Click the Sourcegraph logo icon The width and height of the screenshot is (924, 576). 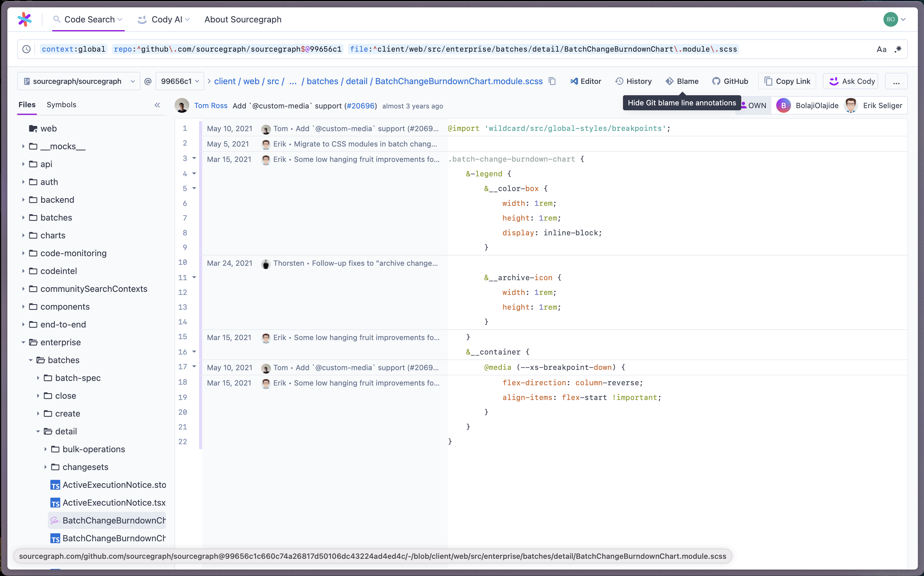click(x=25, y=18)
